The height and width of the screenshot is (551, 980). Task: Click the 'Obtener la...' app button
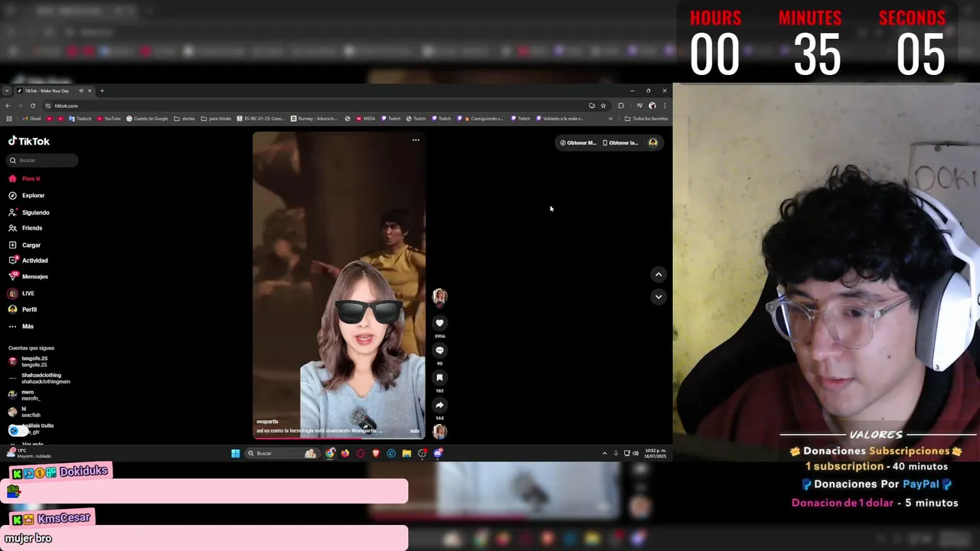coord(620,142)
